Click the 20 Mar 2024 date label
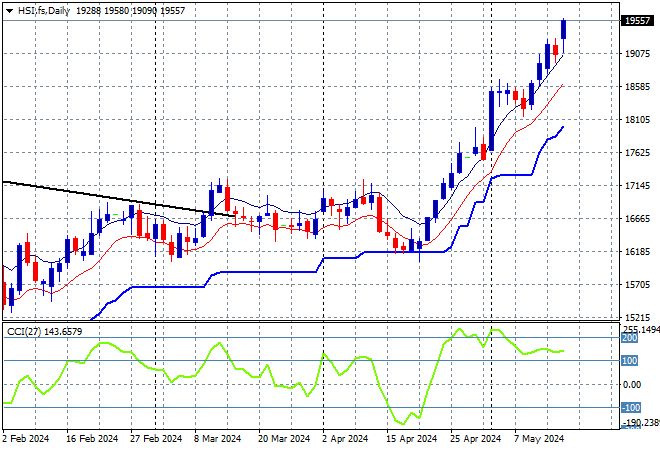This screenshot has height=450, width=660. click(283, 439)
